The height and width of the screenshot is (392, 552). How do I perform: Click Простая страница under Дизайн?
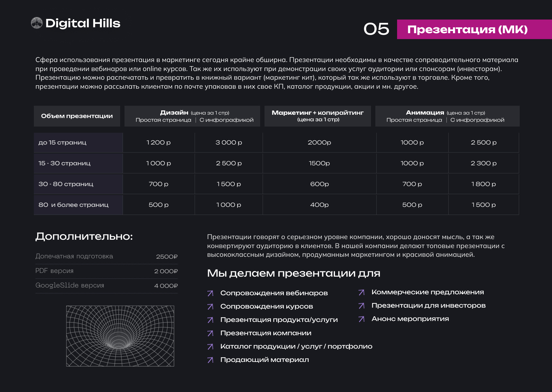[x=163, y=120]
